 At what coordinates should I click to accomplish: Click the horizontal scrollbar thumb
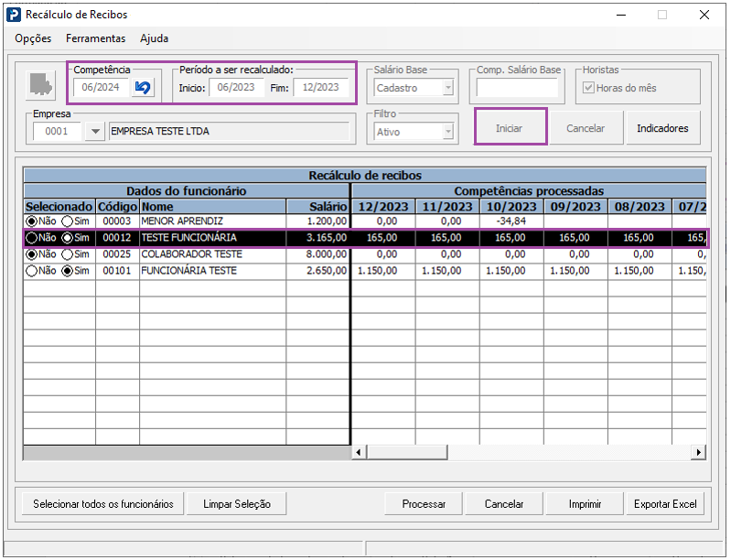pyautogui.click(x=407, y=452)
